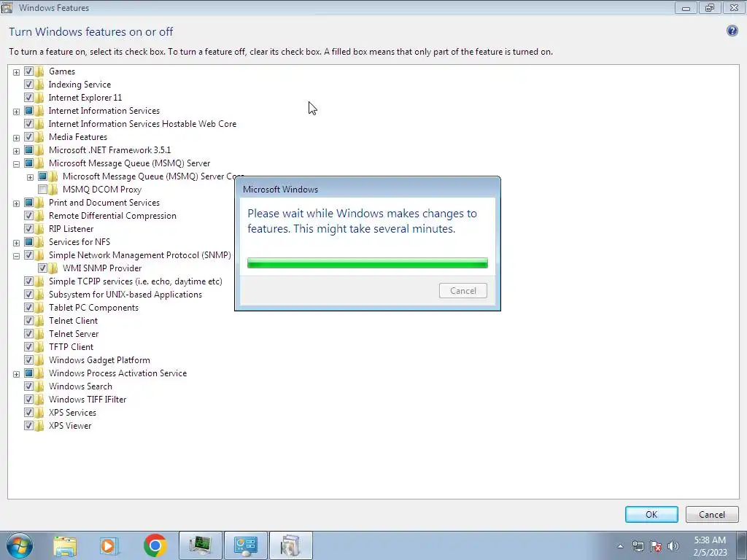This screenshot has height=560, width=747.
Task: Click the volume speaker tray icon
Action: point(673,546)
